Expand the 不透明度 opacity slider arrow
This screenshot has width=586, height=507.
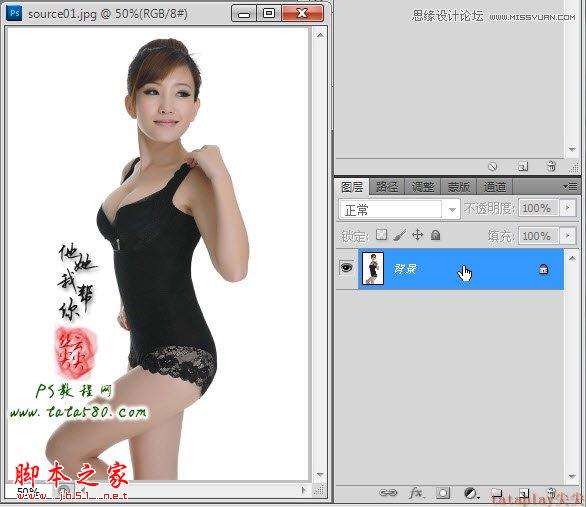(x=568, y=208)
